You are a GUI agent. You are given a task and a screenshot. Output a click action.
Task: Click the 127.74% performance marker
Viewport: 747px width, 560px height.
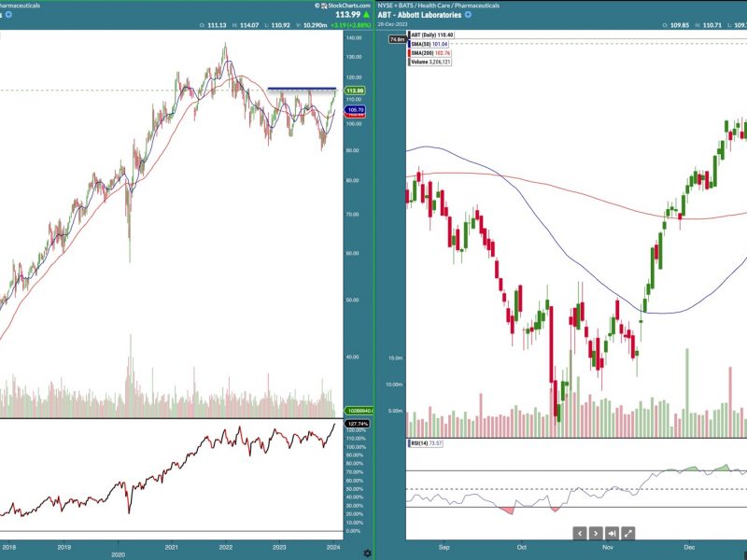click(x=358, y=424)
